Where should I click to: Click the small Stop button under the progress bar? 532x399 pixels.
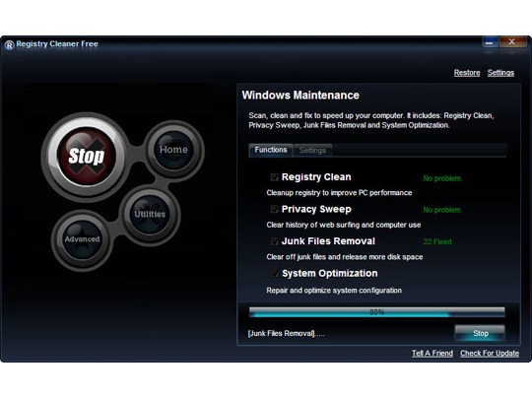tap(480, 333)
